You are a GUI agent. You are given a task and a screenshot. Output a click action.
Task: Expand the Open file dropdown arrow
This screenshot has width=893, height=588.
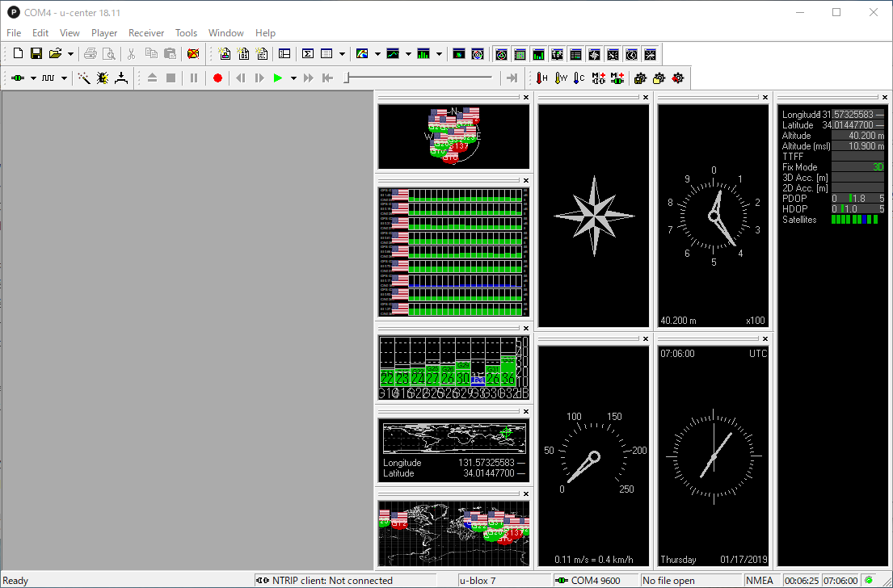70,54
